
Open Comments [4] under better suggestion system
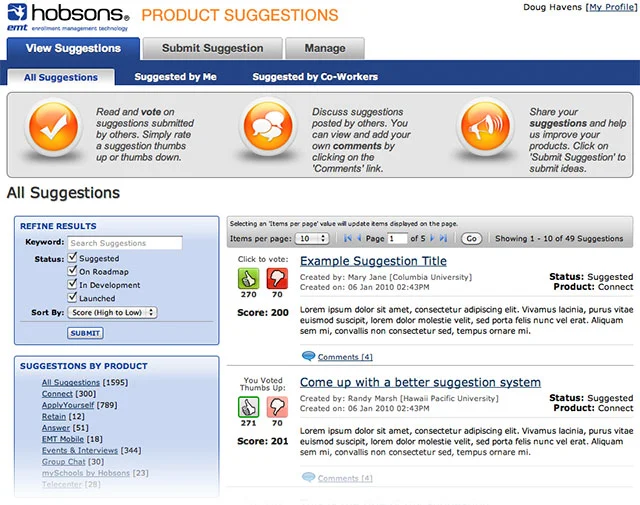point(345,478)
